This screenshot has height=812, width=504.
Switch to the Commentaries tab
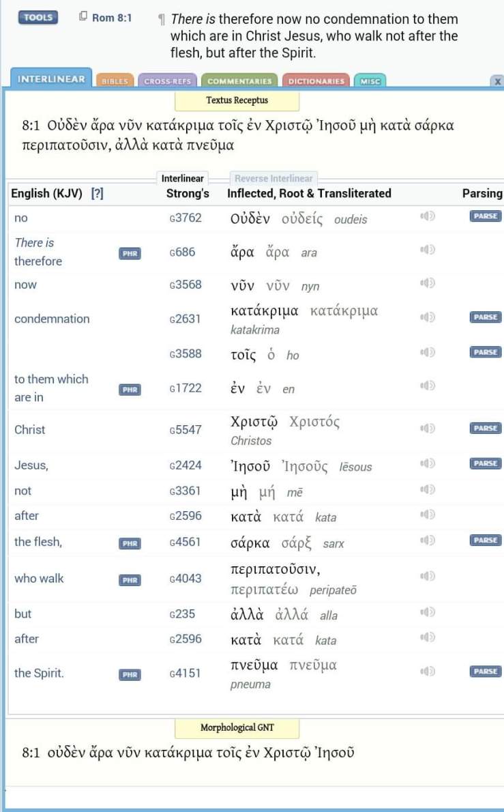tap(239, 81)
